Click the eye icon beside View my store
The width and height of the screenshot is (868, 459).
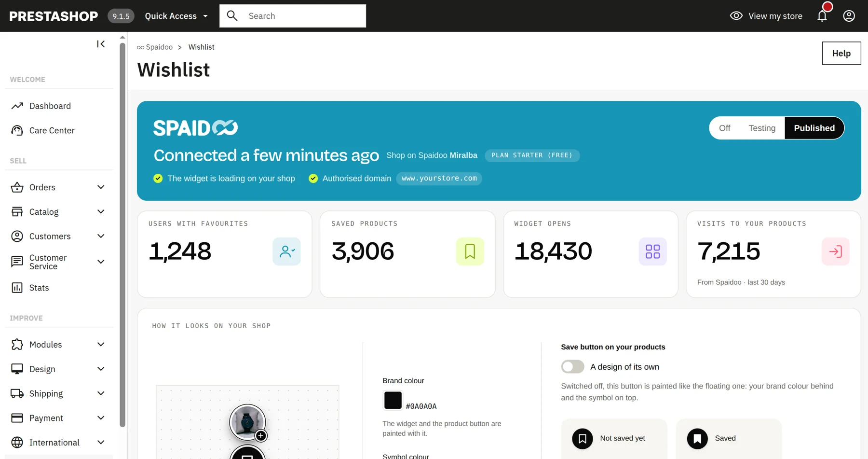pos(736,16)
